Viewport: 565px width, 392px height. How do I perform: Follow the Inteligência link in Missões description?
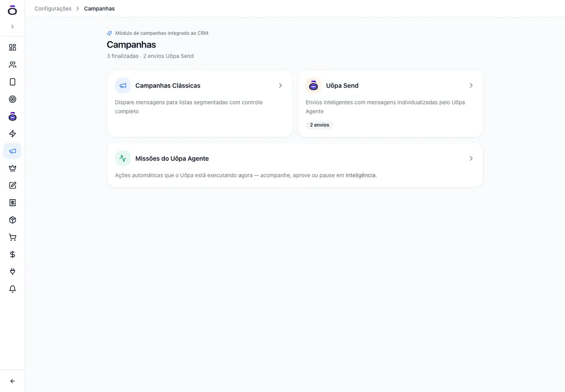(361, 175)
